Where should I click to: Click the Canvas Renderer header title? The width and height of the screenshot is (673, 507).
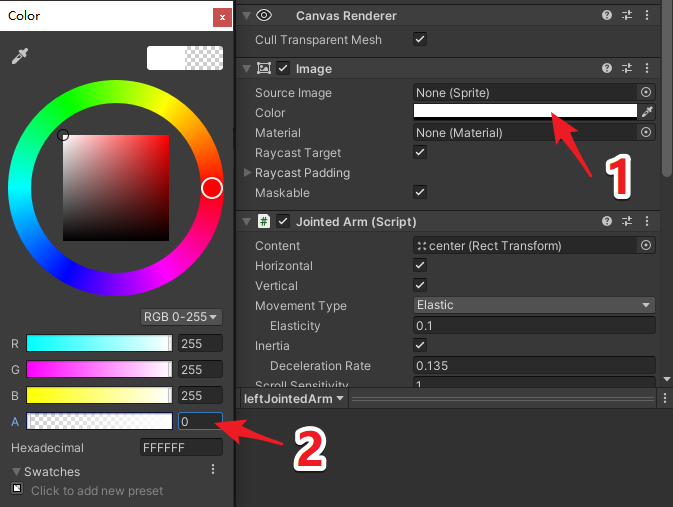coord(346,16)
